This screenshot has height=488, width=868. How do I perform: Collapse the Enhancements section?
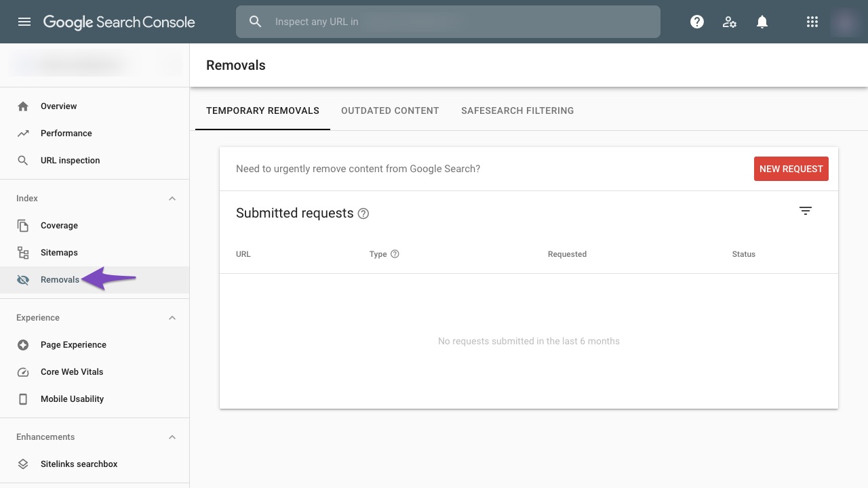pyautogui.click(x=172, y=437)
